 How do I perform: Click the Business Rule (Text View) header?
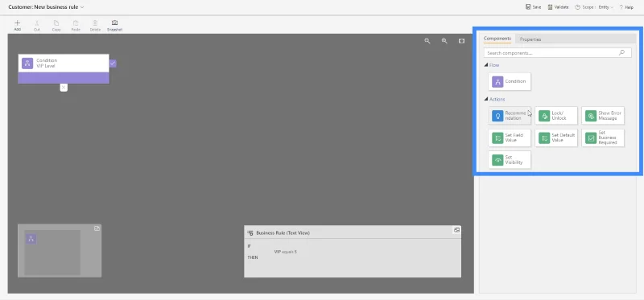point(283,232)
